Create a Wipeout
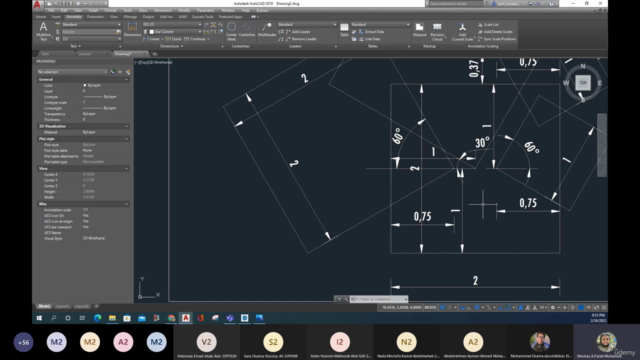 [x=419, y=30]
